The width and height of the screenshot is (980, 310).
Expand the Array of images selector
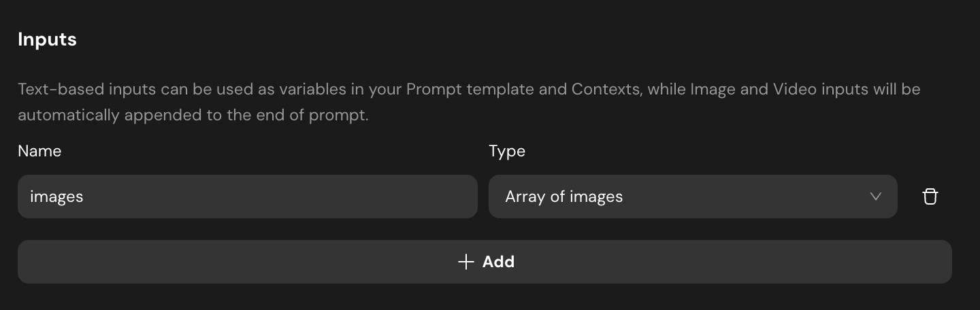coord(692,196)
